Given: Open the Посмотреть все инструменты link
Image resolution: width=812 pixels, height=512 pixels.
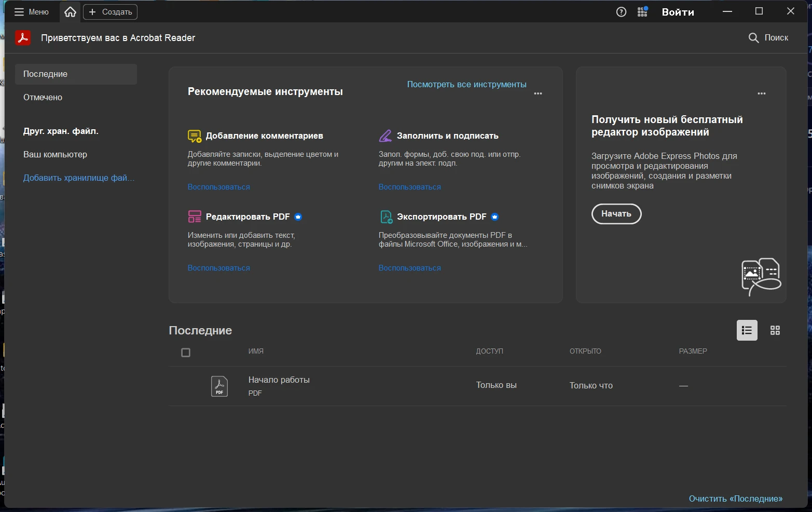Looking at the screenshot, I should tap(466, 85).
